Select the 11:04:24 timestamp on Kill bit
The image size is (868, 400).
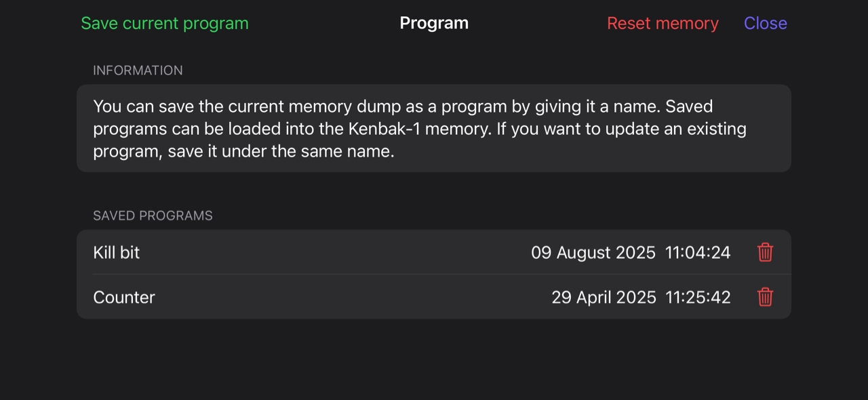(x=698, y=252)
